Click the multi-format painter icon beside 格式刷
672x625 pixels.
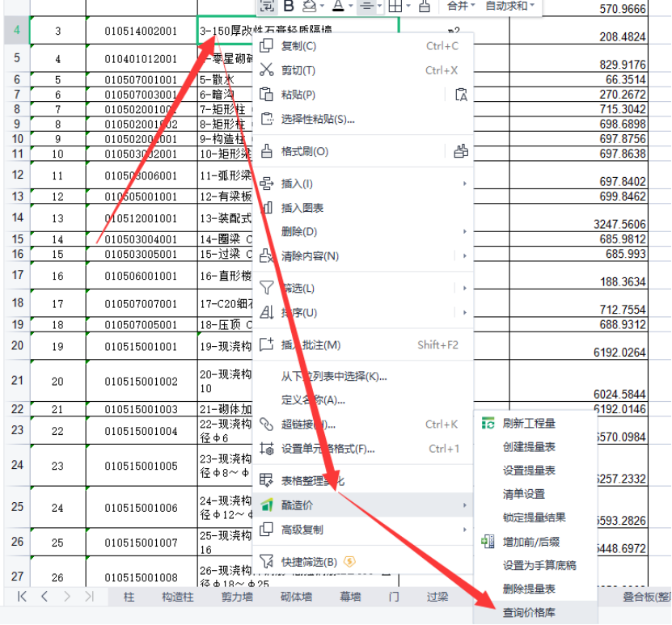pyautogui.click(x=461, y=151)
